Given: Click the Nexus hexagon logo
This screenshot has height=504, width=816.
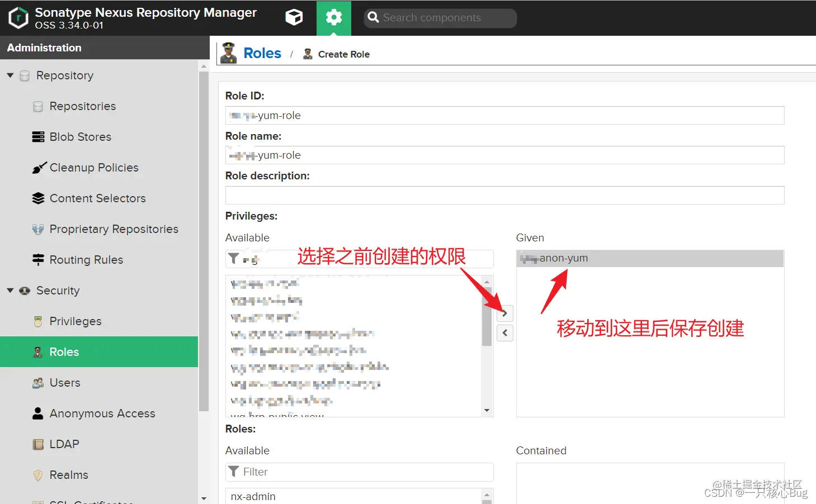Looking at the screenshot, I should pos(18,18).
